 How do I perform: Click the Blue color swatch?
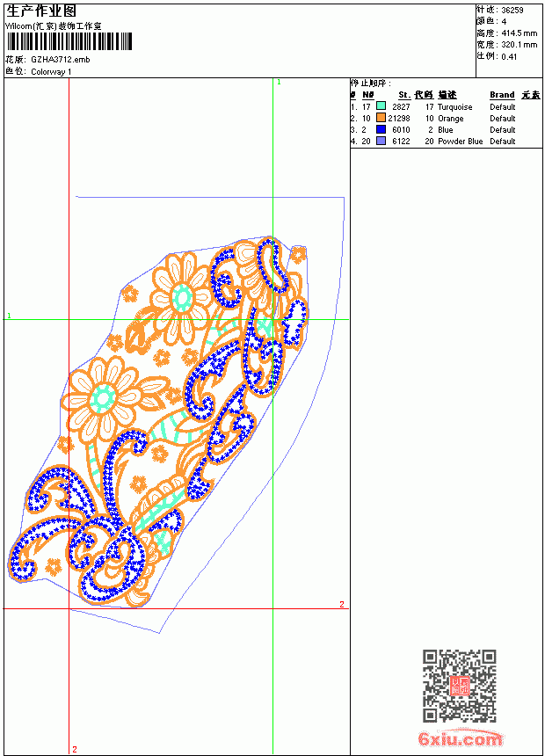[x=381, y=129]
